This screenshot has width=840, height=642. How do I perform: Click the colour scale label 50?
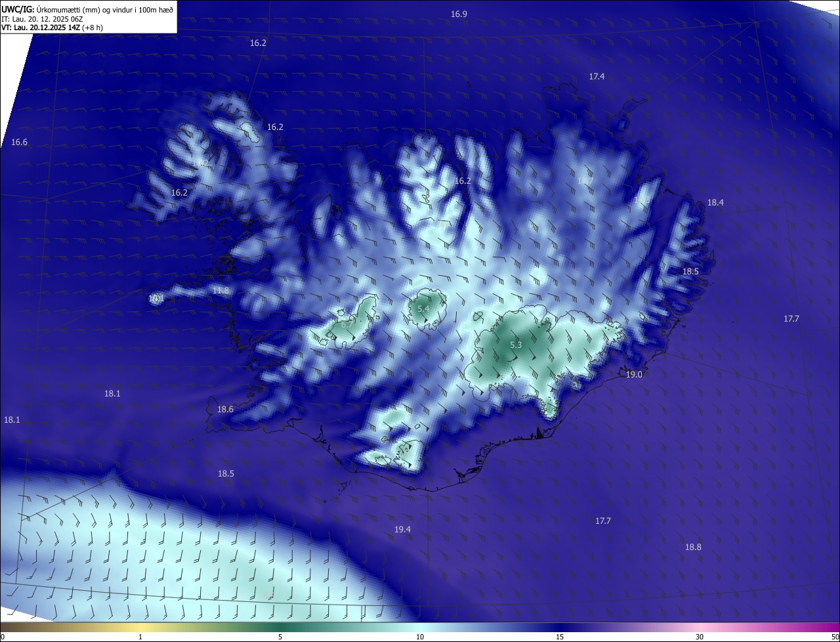coord(835,637)
